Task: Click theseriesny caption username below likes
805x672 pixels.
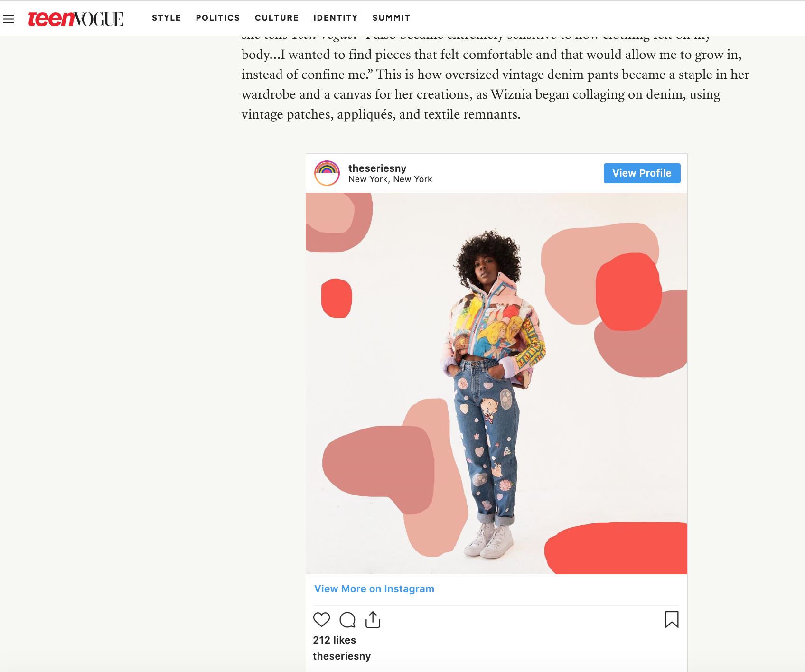Action: click(342, 656)
